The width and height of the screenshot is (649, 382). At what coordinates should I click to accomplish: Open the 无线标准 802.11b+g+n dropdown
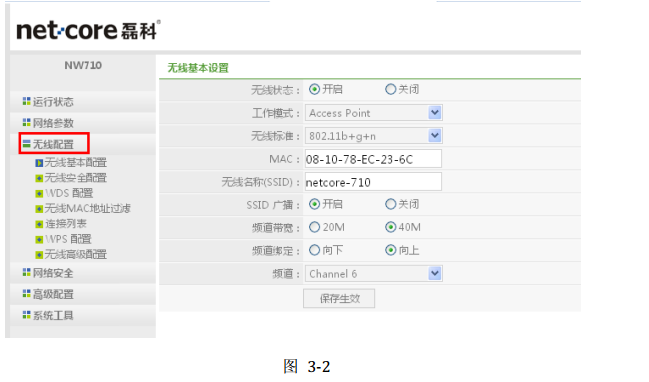(374, 136)
